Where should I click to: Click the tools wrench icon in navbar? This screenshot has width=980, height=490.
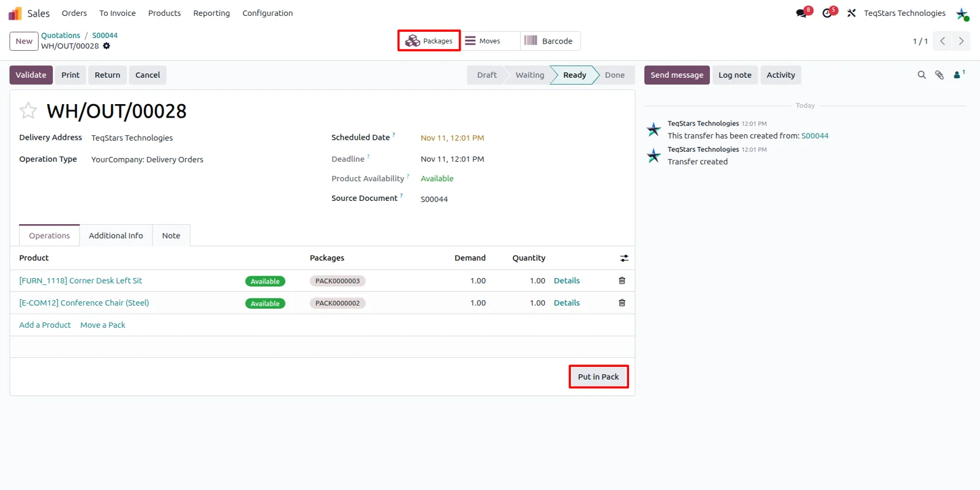[x=851, y=13]
